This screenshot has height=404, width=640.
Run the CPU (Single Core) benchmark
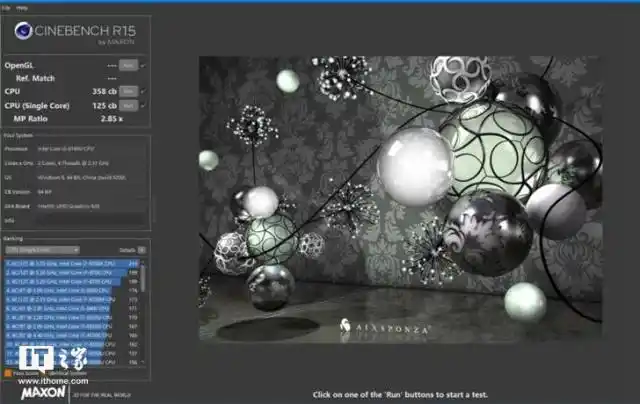click(x=128, y=104)
